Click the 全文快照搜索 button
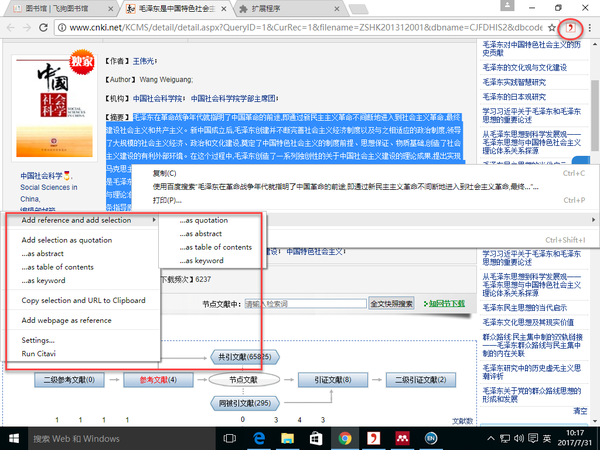Screen dimensions: 600x450 click(391, 304)
